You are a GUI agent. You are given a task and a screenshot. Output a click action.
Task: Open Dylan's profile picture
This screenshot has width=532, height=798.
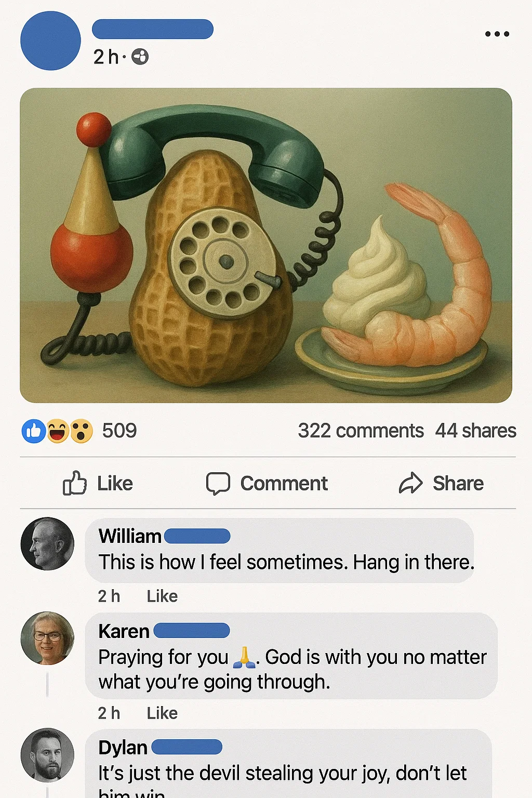pos(47,755)
